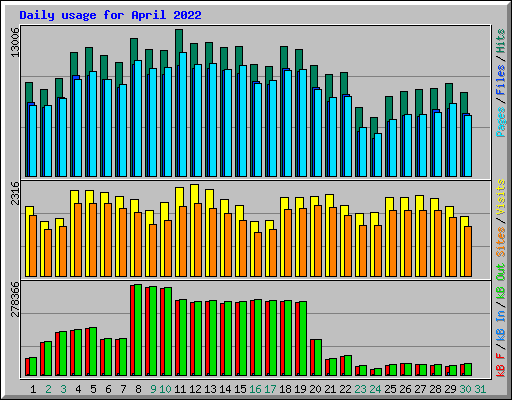512x400 pixels.
Task: Click the 'kB F' legend label
Action: (501, 365)
